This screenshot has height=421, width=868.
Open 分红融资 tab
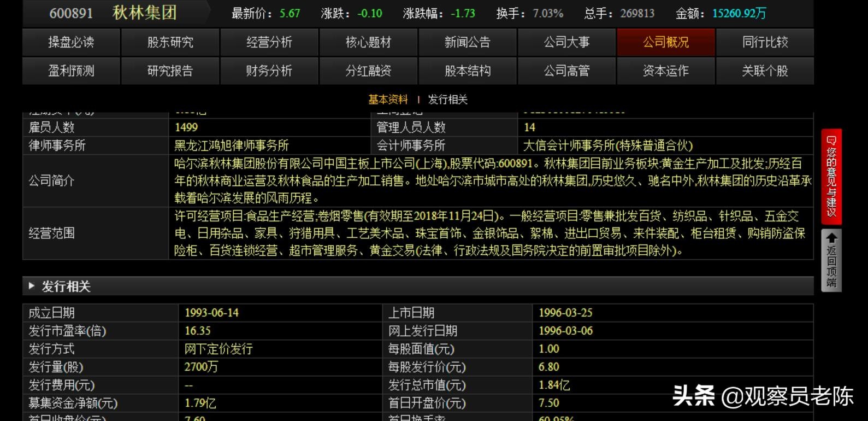369,71
